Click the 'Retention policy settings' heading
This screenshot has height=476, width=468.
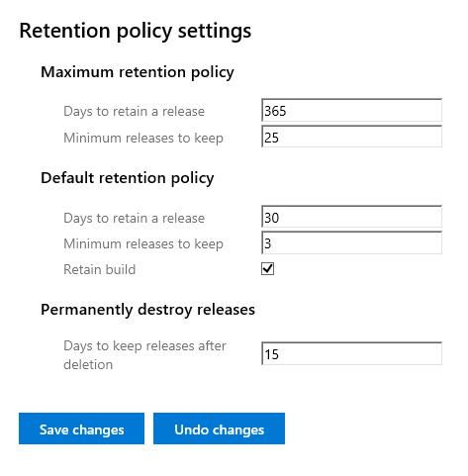136,31
